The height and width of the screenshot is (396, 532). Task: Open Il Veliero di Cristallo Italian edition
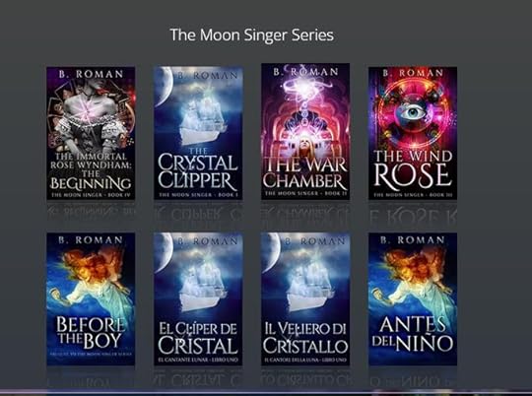tap(305, 298)
